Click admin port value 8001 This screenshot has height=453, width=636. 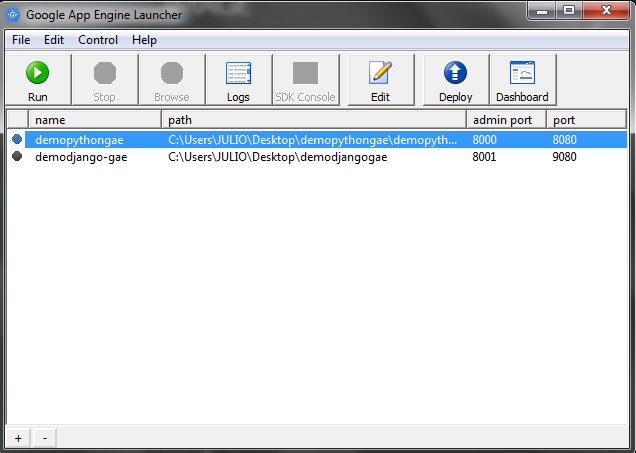coord(484,157)
